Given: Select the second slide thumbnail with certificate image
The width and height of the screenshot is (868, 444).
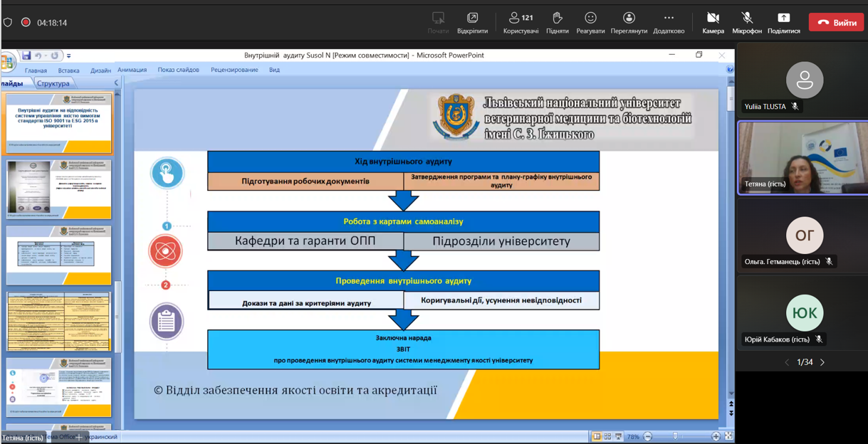Looking at the screenshot, I should (59, 189).
